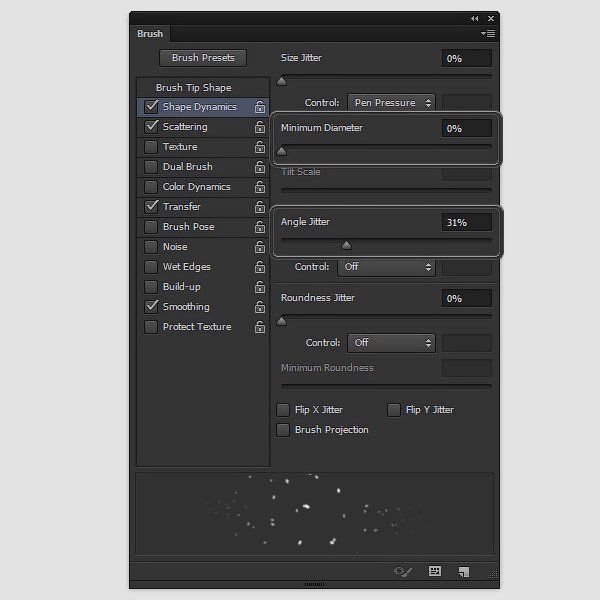
Task: Open the Size Jitter Control dropdown (Pen Pressure)
Action: (391, 103)
